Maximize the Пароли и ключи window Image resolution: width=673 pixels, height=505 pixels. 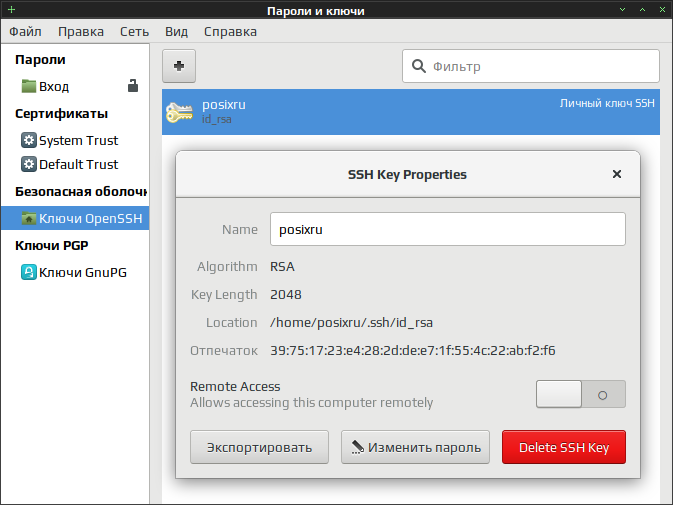coord(642,9)
